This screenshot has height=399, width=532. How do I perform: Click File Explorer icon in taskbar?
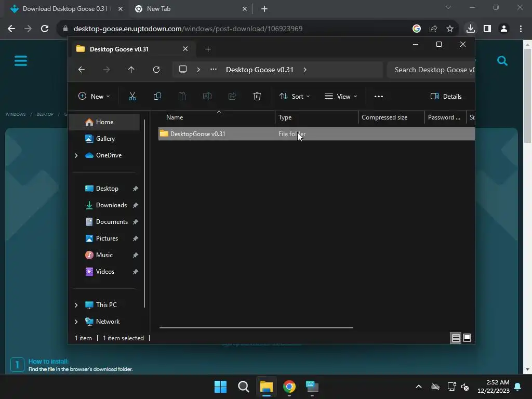[267, 387]
